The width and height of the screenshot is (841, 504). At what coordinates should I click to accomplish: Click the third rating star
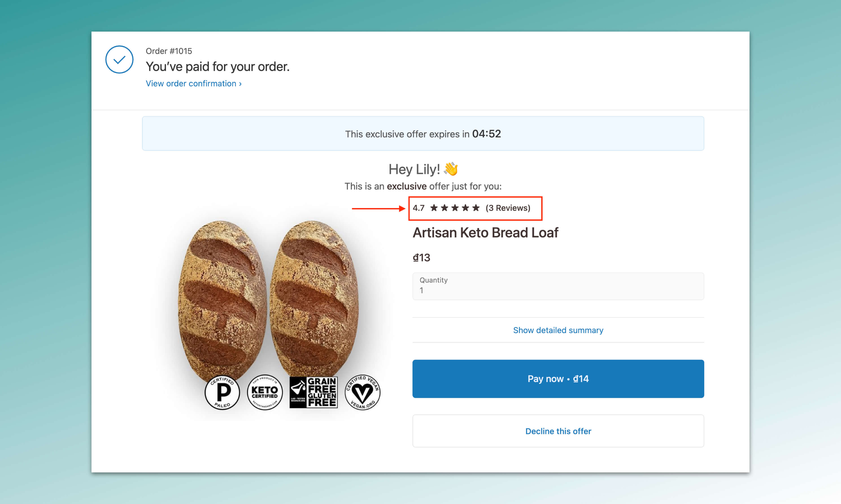click(x=455, y=208)
